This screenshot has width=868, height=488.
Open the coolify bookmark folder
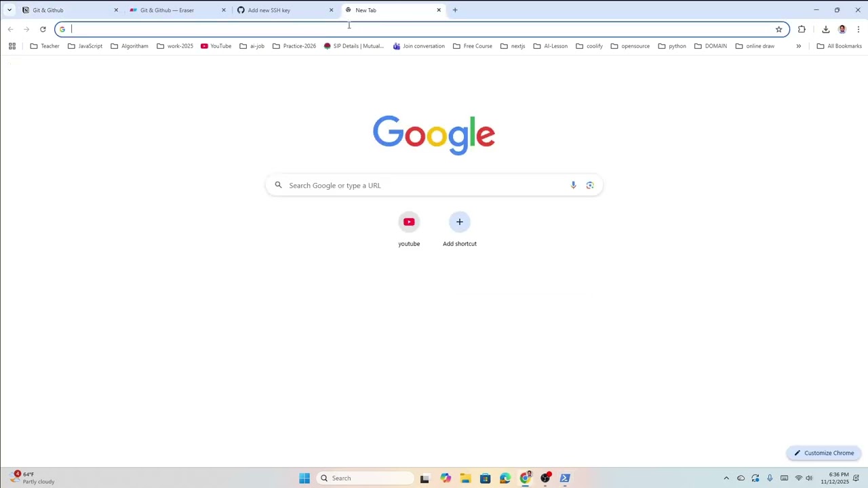[x=589, y=46]
